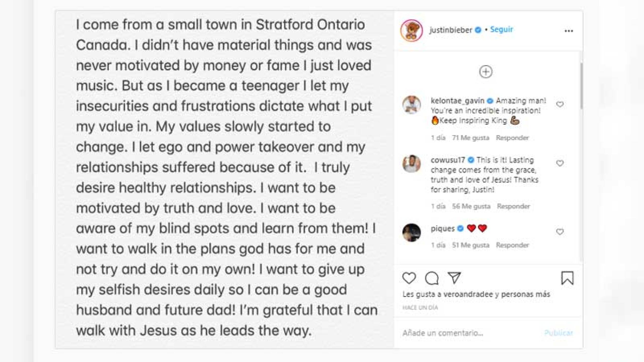Open the comment bubble icon
This screenshot has width=644, height=362.
point(432,278)
